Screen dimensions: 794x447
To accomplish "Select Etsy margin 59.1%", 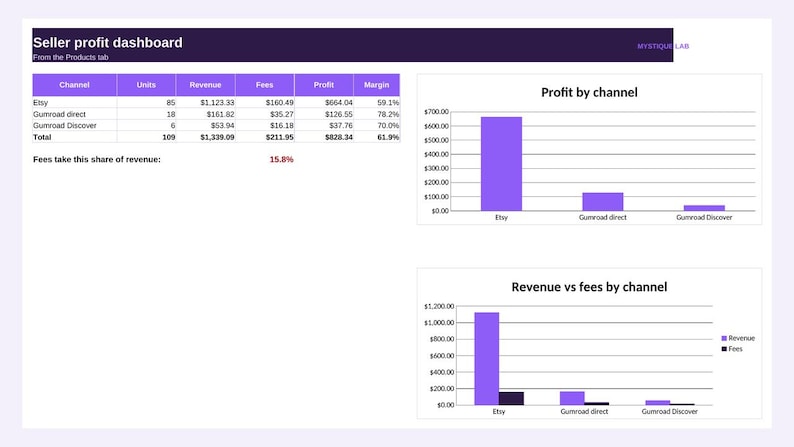I will click(x=377, y=102).
